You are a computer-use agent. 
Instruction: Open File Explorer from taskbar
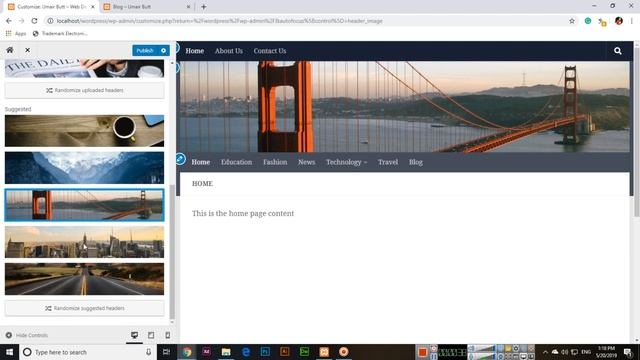pos(226,352)
